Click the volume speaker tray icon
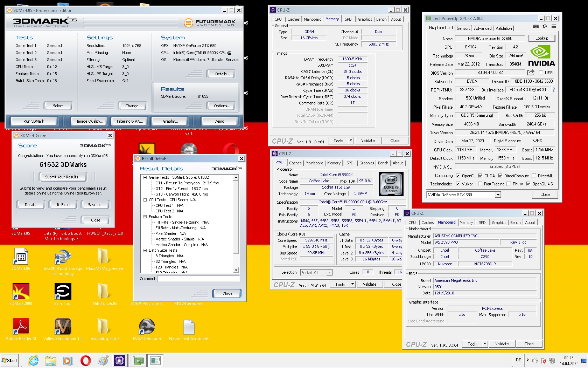588x368 pixels. pyautogui.click(x=535, y=360)
